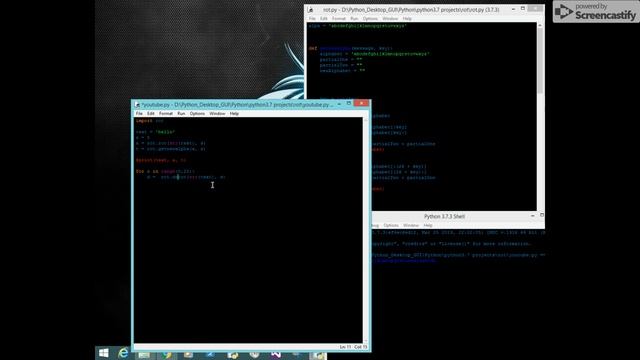Click rot.py vertical scrollbar thumb
Viewport: 640px width, 360px height.
coord(540,60)
